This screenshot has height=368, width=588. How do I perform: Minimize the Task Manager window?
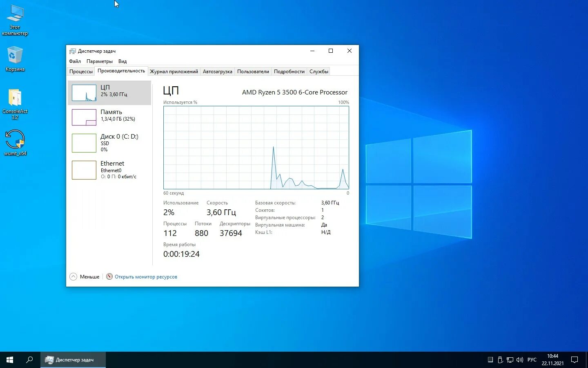pos(312,51)
